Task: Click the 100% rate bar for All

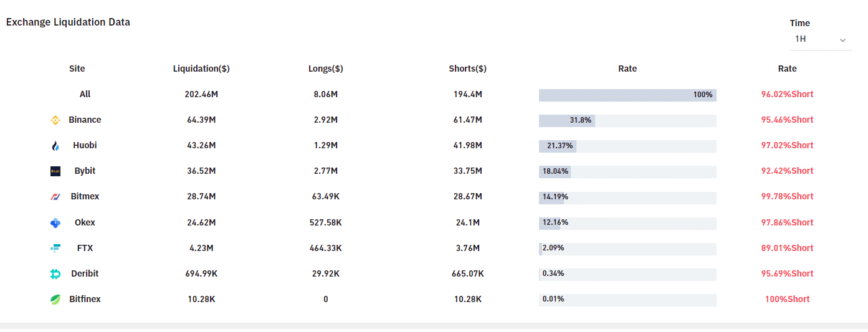Action: click(627, 95)
